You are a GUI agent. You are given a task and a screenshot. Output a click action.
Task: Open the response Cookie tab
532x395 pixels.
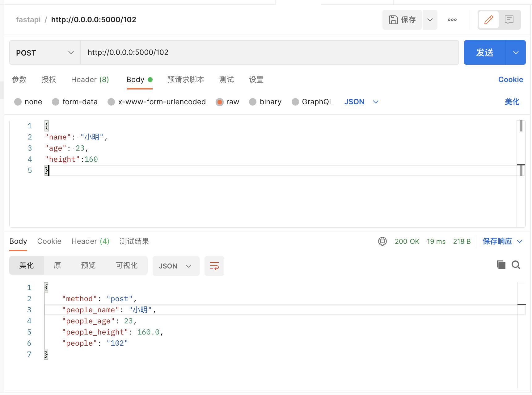click(x=49, y=241)
